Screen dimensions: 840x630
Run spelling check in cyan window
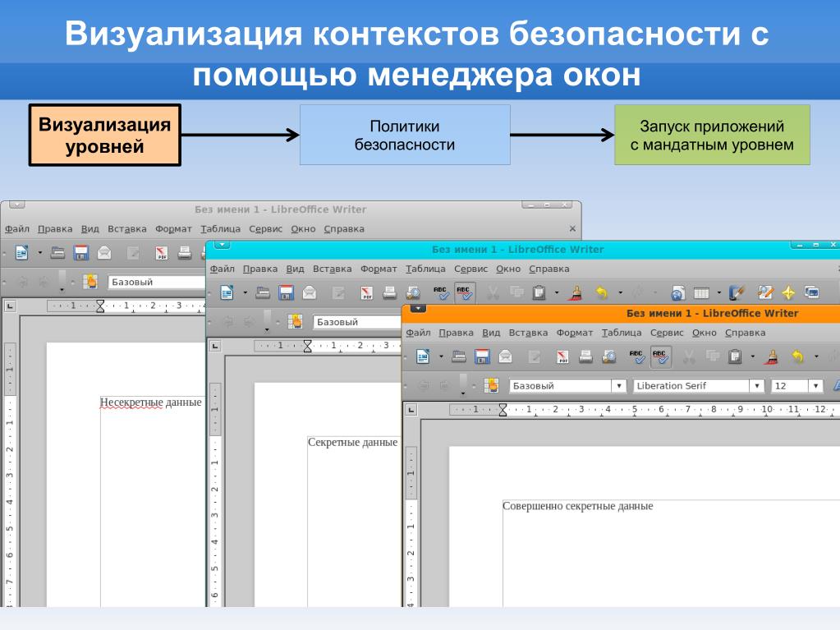click(441, 292)
